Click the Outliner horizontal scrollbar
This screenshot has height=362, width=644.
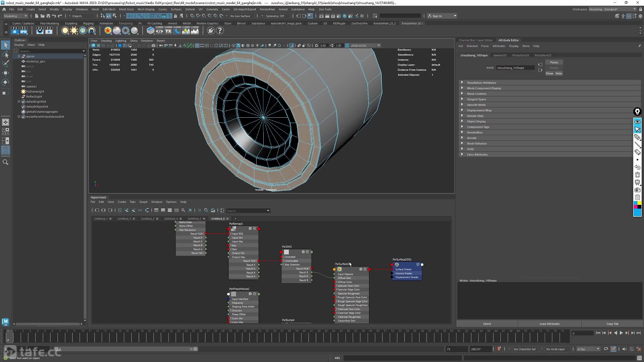(x=48, y=324)
